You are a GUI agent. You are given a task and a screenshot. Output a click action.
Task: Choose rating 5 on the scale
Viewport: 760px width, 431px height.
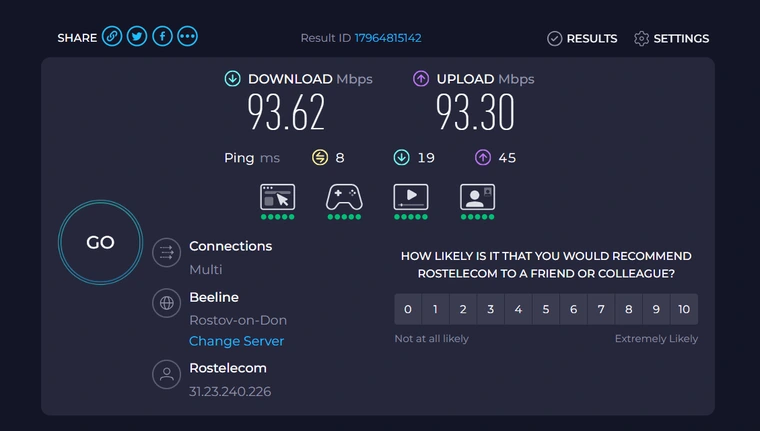[x=546, y=309]
